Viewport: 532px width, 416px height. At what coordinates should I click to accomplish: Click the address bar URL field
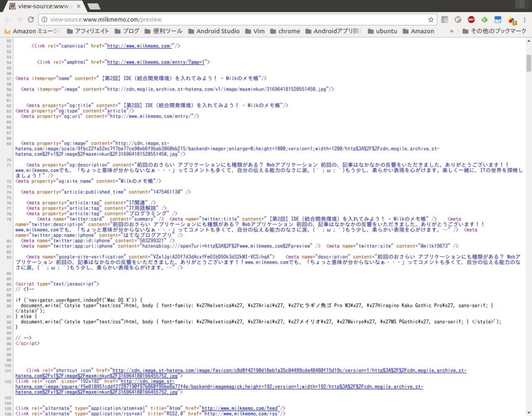pos(237,19)
